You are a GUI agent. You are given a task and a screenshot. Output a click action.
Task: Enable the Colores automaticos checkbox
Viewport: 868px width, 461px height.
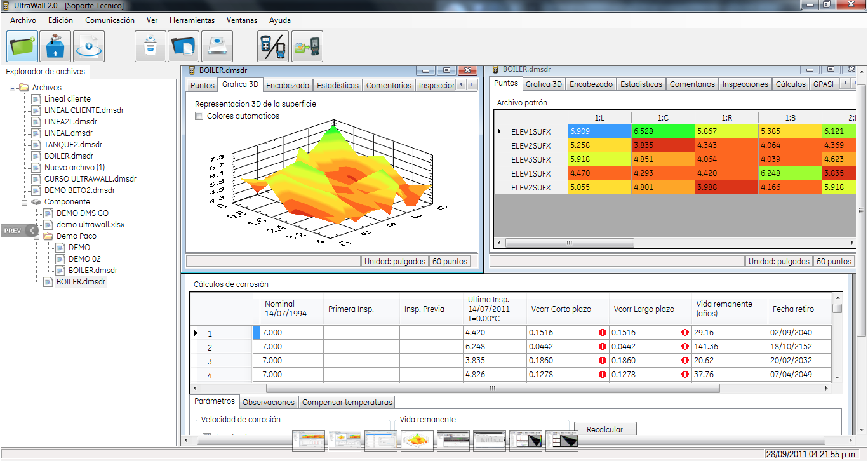tap(199, 116)
